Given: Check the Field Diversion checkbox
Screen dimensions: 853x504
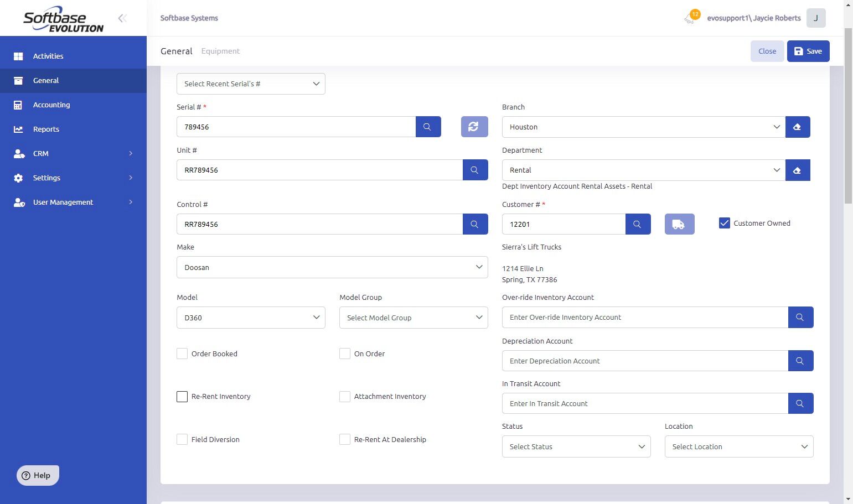Looking at the screenshot, I should click(x=182, y=439).
